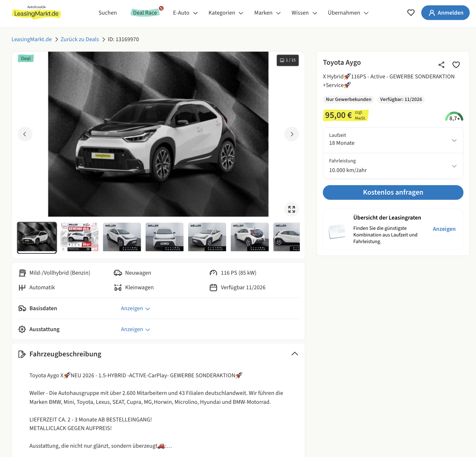The image size is (476, 457).
Task: Save Toyota Aygo to favorites heart
Action: [456, 65]
